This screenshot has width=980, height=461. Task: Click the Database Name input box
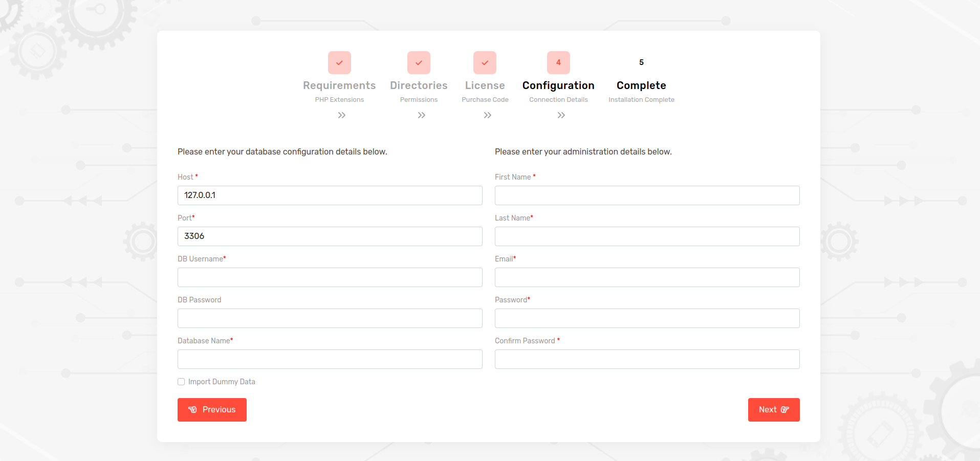[330, 359]
